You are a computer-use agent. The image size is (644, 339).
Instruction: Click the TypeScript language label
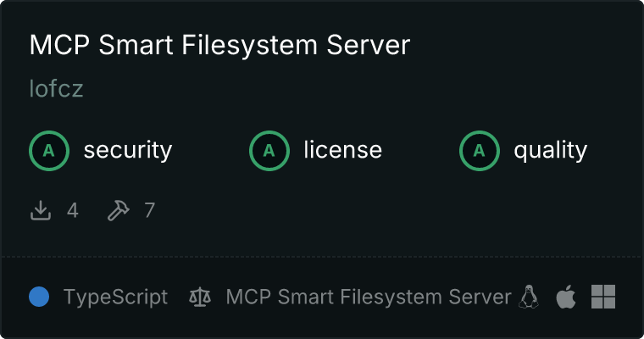[x=115, y=297]
